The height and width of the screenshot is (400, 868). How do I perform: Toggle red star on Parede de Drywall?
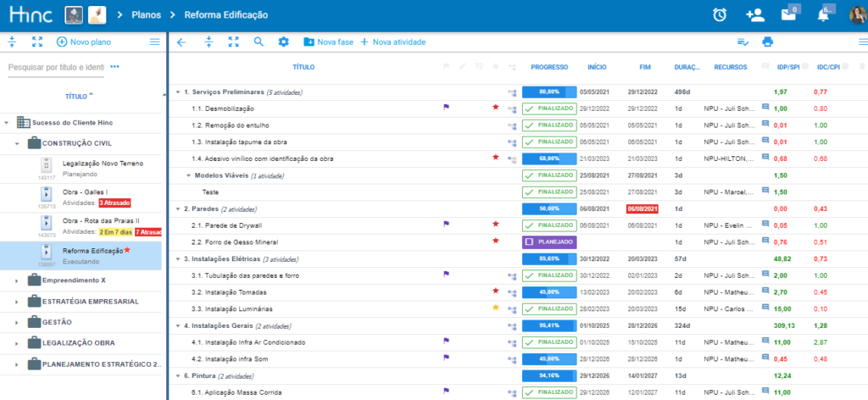pos(496,225)
